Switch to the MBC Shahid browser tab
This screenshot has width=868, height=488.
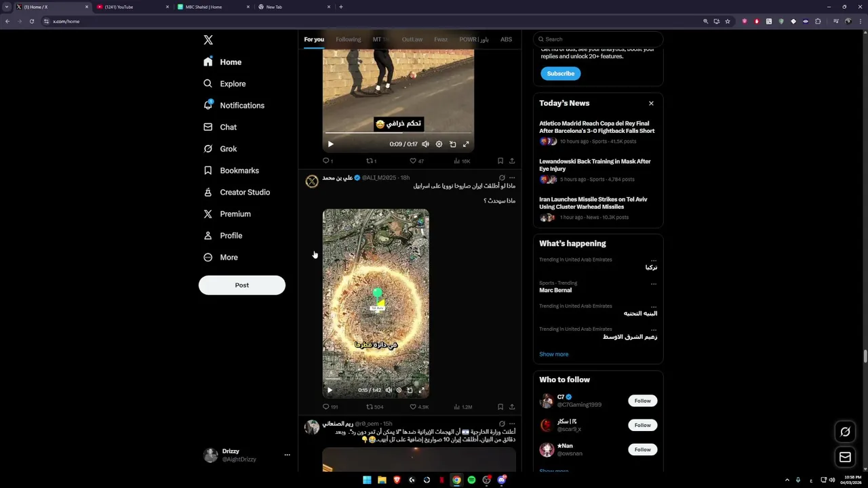click(212, 7)
